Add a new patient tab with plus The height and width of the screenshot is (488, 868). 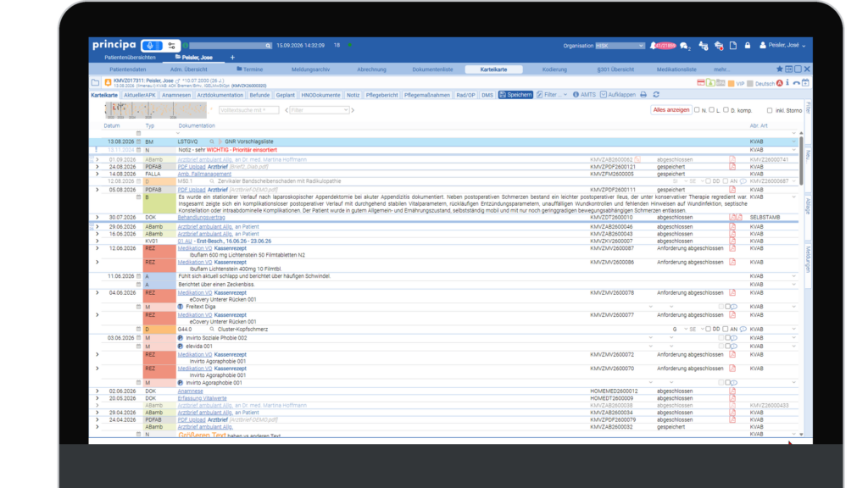(x=232, y=58)
